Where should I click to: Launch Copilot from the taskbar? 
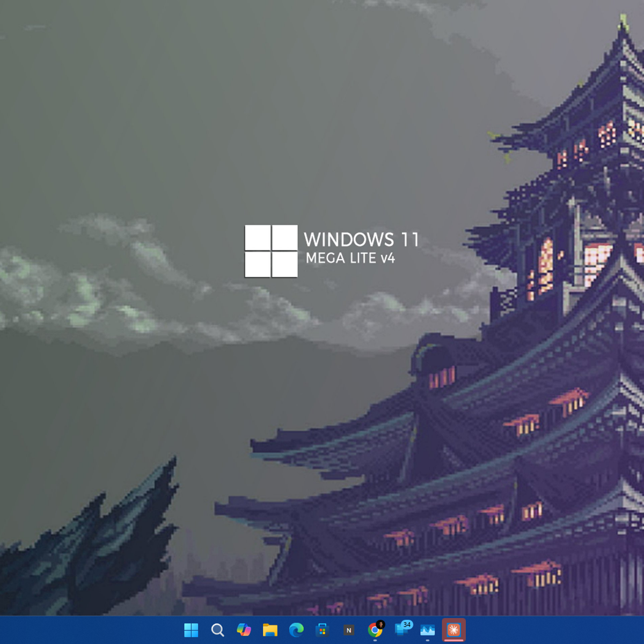(244, 630)
